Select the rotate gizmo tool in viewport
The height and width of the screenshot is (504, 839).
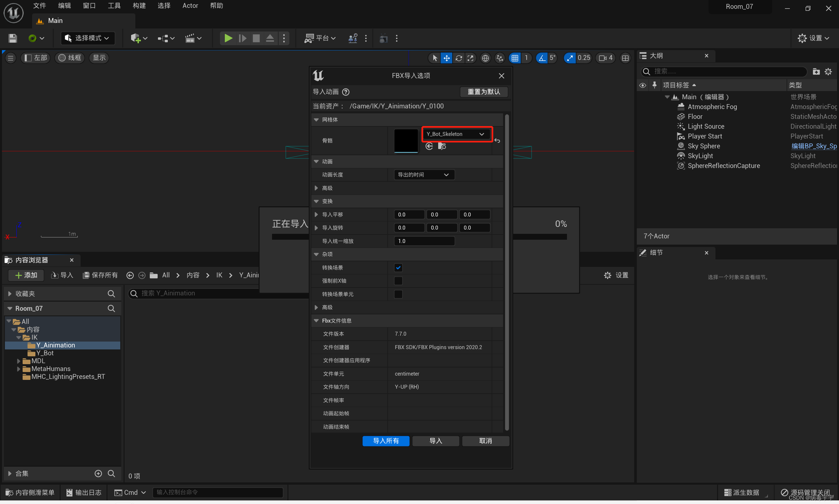tap(459, 58)
